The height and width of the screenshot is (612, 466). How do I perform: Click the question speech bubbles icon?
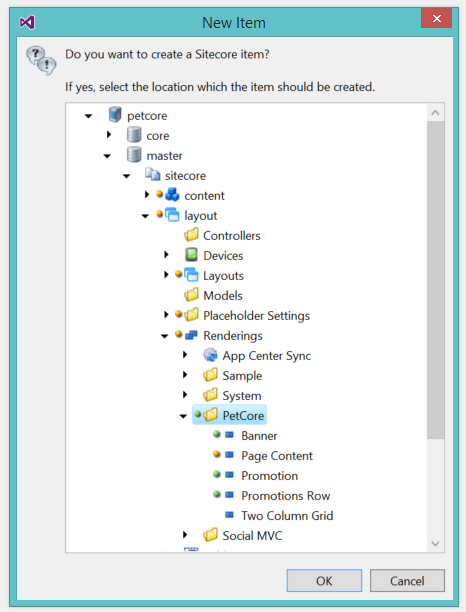[x=41, y=60]
